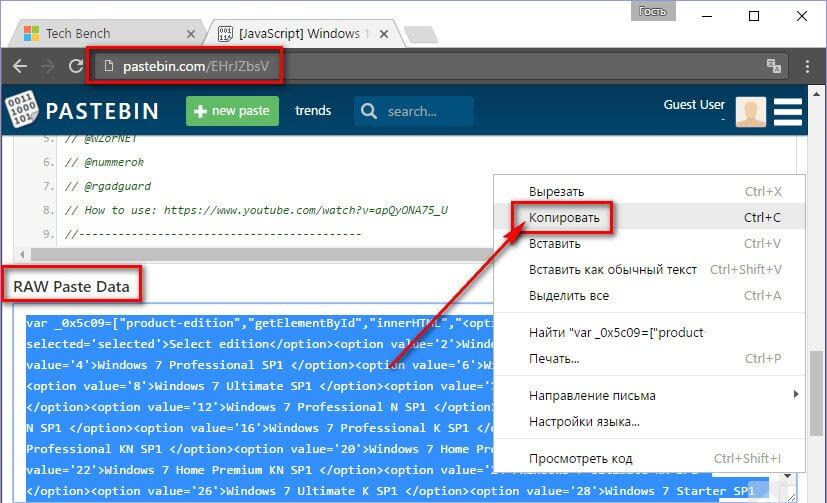Click the search magnifier icon
The image size is (827, 503).
[x=369, y=111]
